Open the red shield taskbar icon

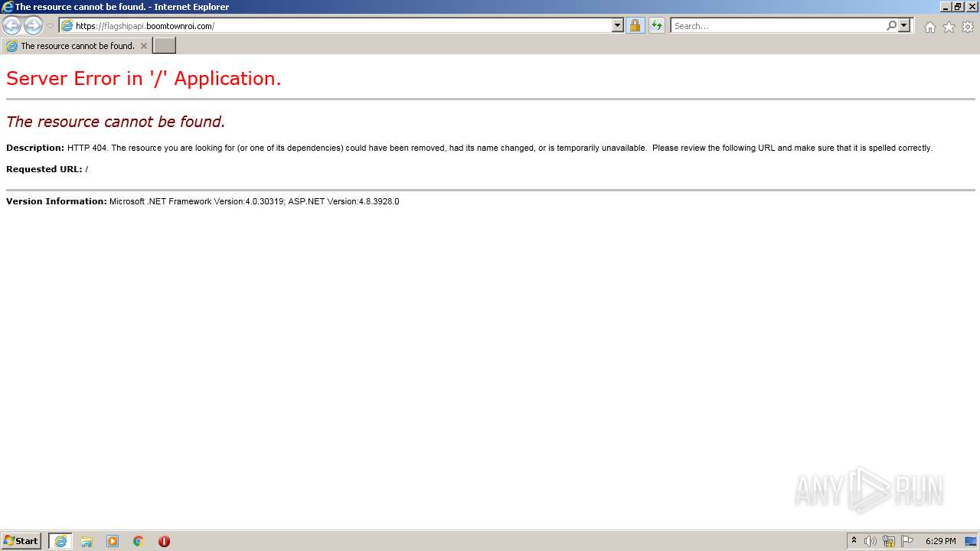164,541
